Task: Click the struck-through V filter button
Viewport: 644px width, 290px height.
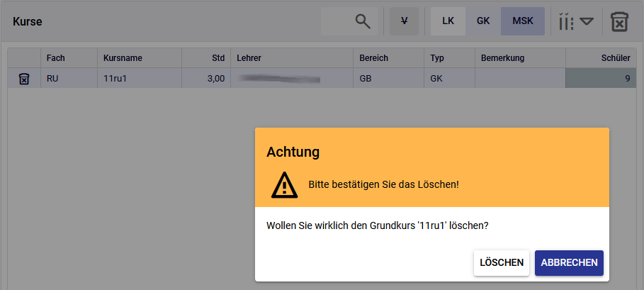Action: click(x=404, y=21)
